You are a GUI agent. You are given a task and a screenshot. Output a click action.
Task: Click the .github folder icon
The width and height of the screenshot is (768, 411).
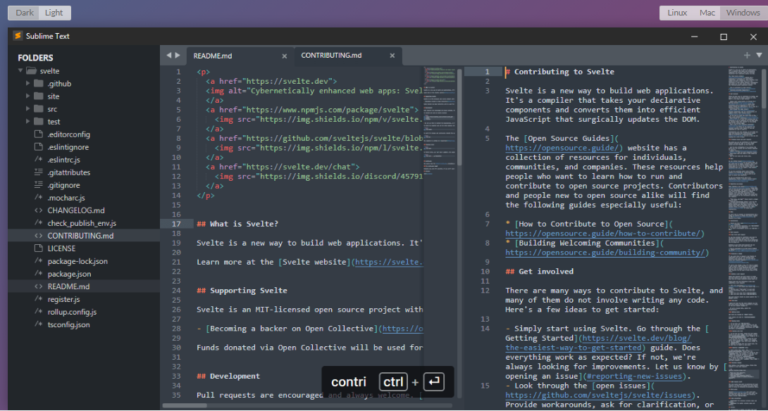(x=38, y=84)
